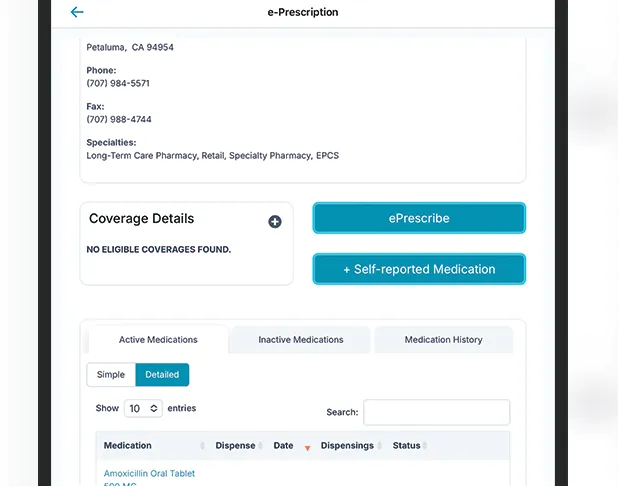Toggle the Date column sort arrow
This screenshot has width=618, height=487.
[x=307, y=447]
